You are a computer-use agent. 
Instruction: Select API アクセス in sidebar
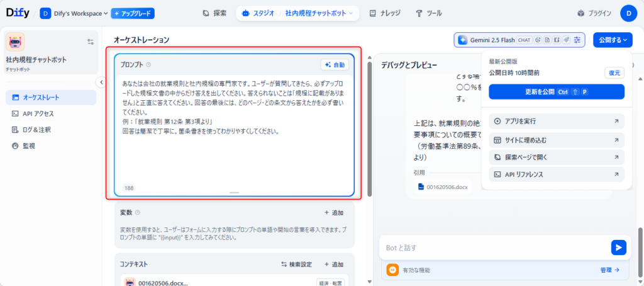tap(38, 114)
